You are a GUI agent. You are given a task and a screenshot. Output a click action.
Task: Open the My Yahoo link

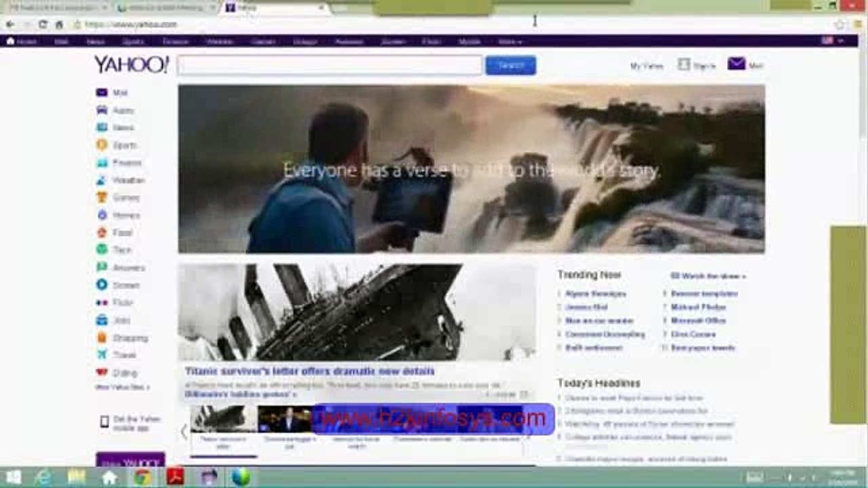pyautogui.click(x=647, y=66)
